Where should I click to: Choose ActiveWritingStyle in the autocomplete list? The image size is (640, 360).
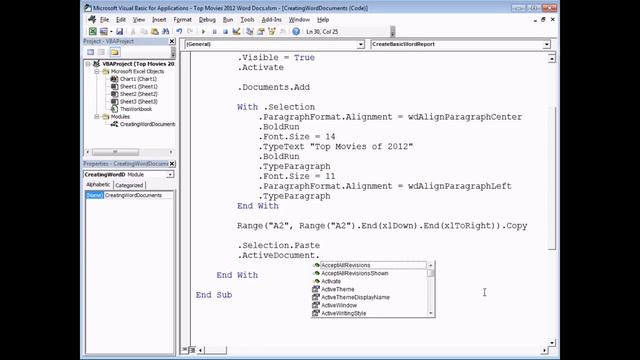pos(369,313)
